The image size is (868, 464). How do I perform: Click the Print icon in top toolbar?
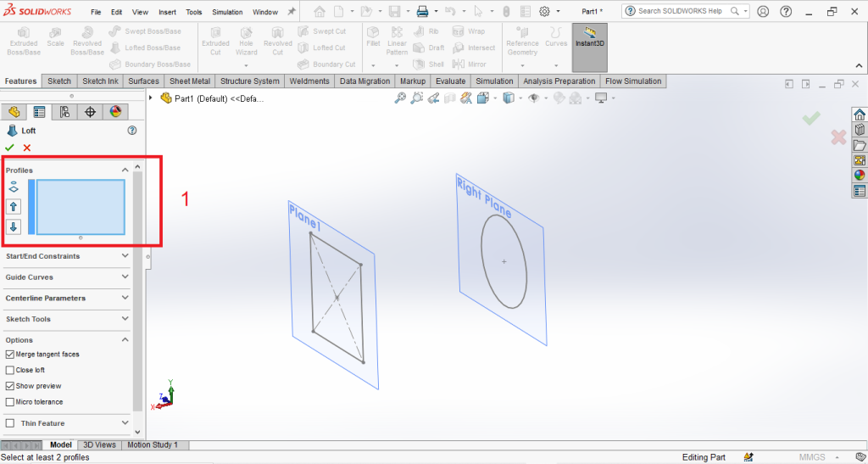point(422,12)
